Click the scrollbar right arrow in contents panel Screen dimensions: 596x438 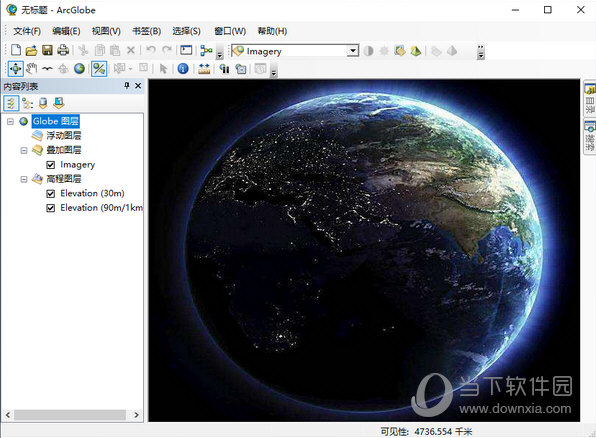(136, 414)
